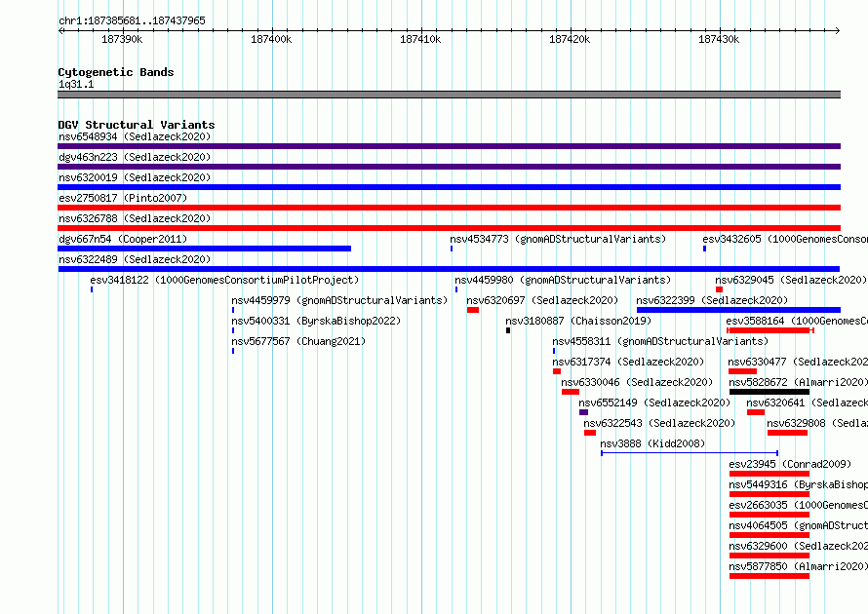Open the nsv6329045 (Sedlazeck2020) label
The image size is (868, 614).
click(791, 280)
